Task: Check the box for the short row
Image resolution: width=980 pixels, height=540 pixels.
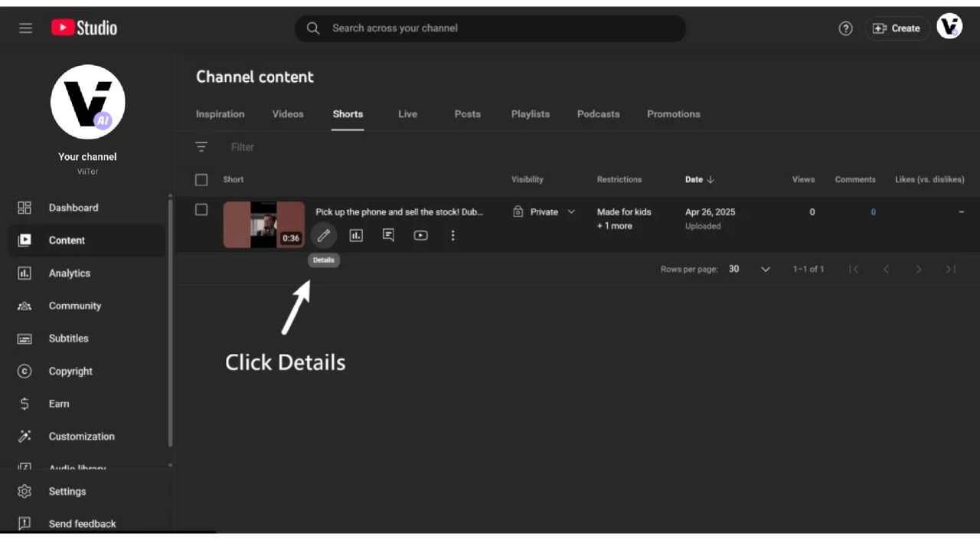Action: click(201, 210)
